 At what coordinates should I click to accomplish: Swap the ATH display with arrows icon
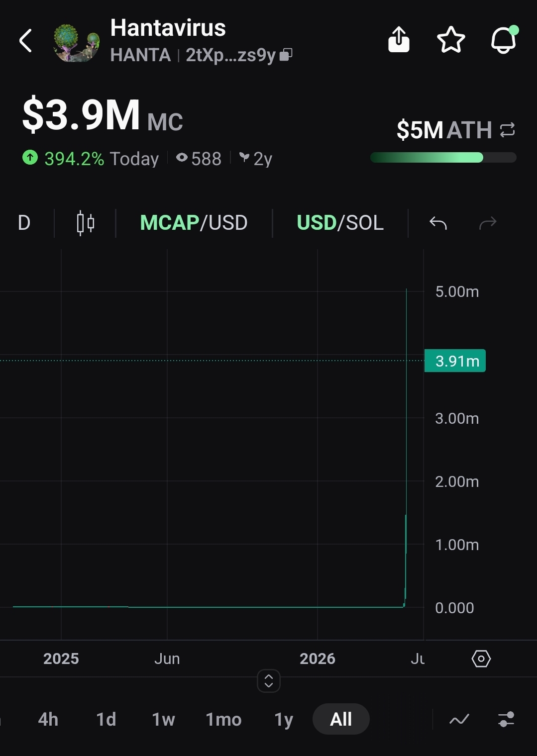(x=507, y=130)
